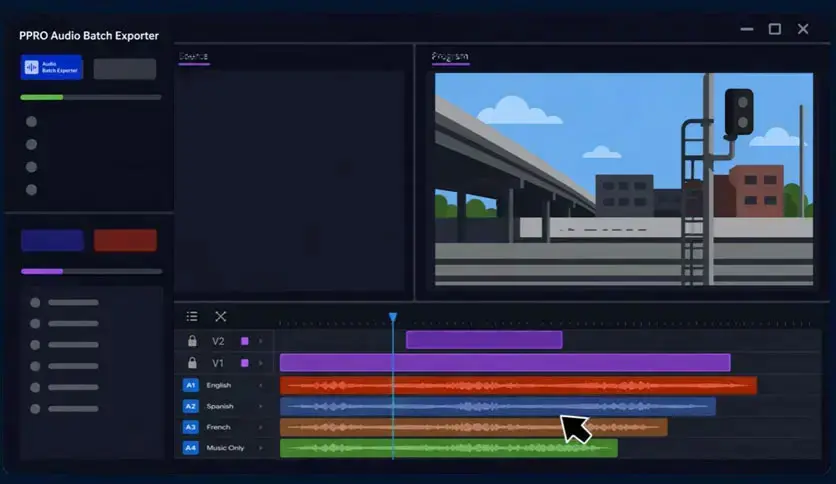Select the purple clip on track V2
Screen dimensions: 836x484
pos(484,340)
